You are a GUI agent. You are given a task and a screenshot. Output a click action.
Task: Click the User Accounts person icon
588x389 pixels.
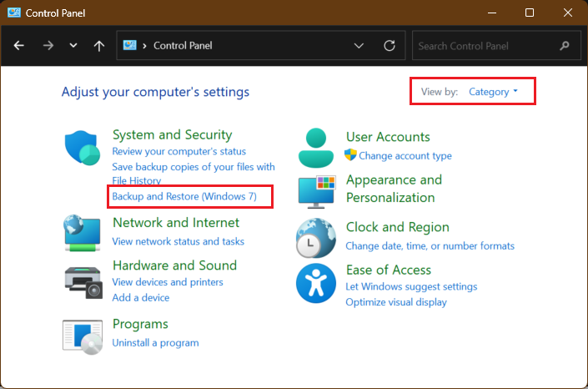pyautogui.click(x=316, y=148)
